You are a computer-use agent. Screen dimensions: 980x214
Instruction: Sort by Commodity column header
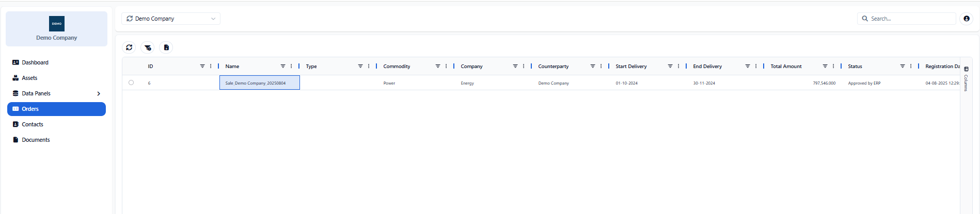pyautogui.click(x=397, y=67)
